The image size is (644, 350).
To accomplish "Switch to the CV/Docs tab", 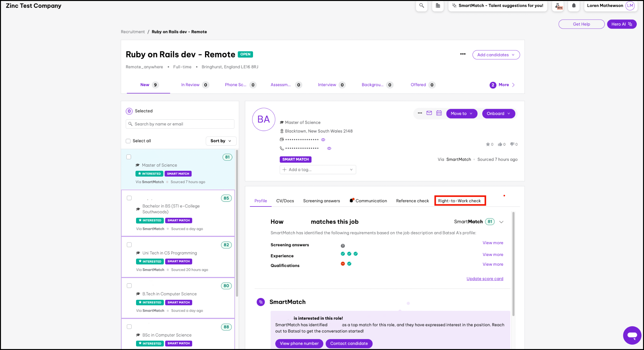I will click(x=285, y=201).
